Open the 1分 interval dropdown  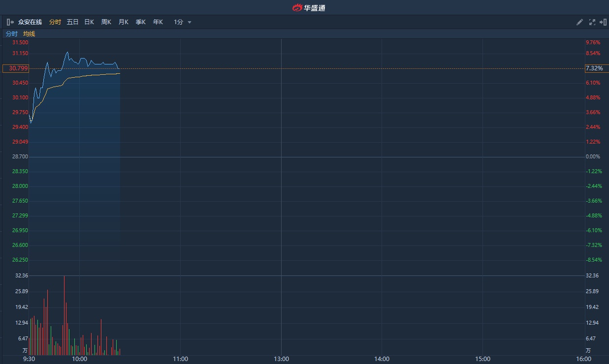pyautogui.click(x=182, y=22)
